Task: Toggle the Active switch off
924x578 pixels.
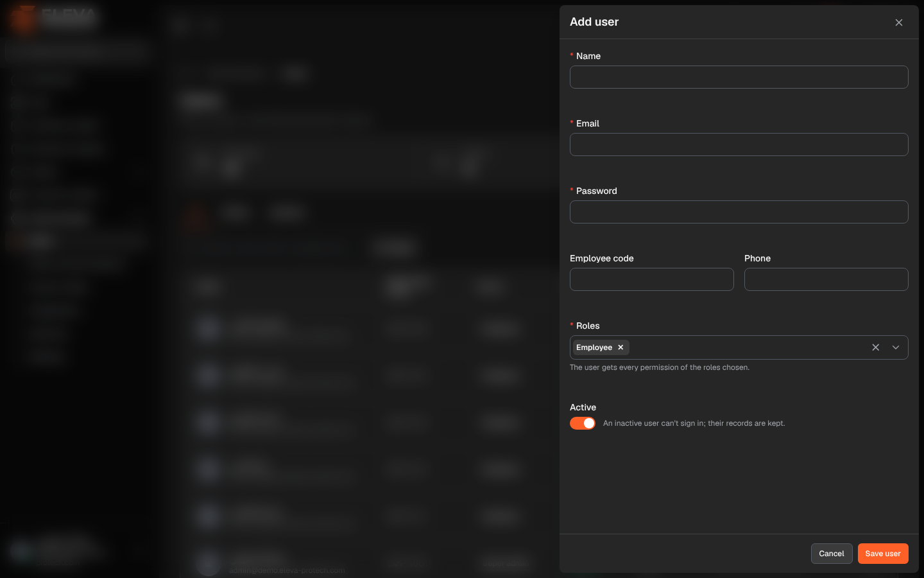Action: [583, 423]
